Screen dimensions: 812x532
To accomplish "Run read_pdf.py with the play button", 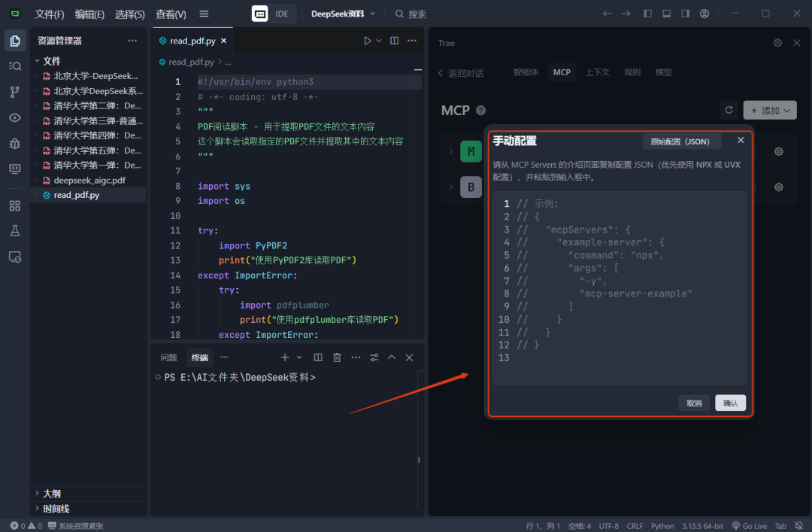I will pyautogui.click(x=368, y=41).
